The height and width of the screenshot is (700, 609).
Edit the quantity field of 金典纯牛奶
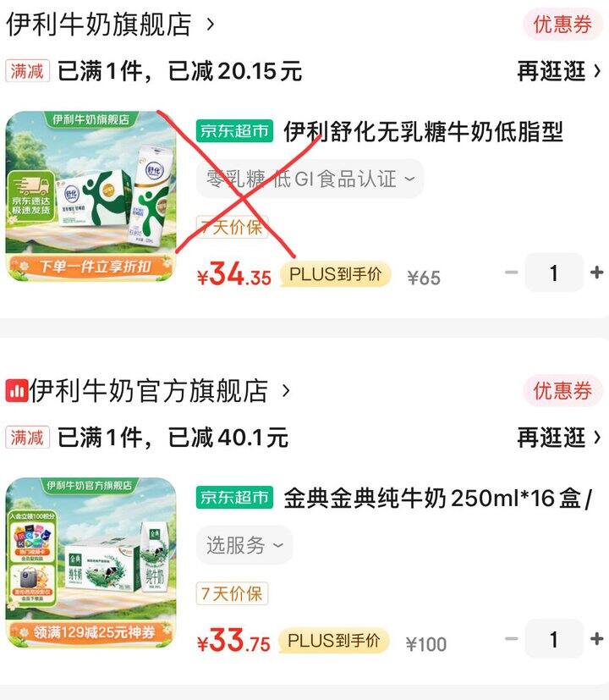click(x=554, y=639)
